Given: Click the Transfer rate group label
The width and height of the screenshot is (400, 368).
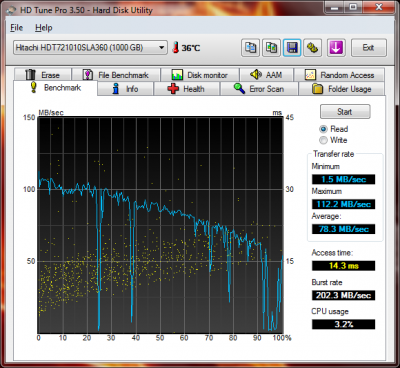Looking at the screenshot, I should [333, 154].
